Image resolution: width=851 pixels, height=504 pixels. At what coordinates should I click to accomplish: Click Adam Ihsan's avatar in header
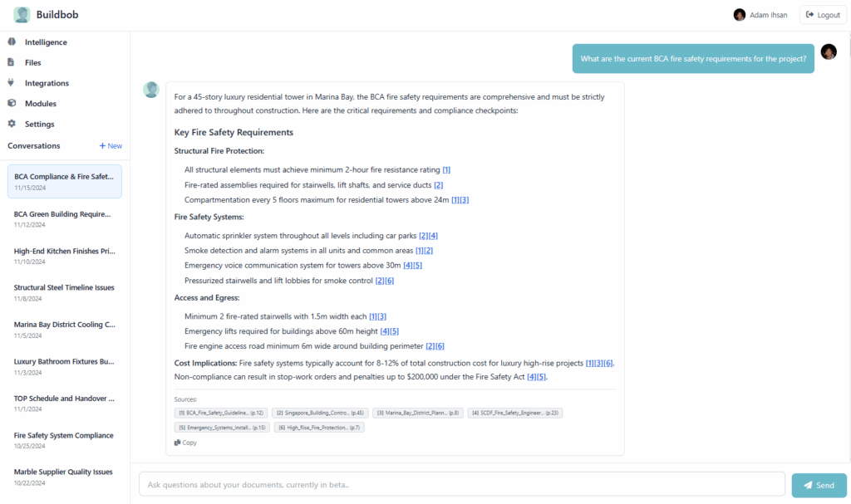(x=740, y=15)
